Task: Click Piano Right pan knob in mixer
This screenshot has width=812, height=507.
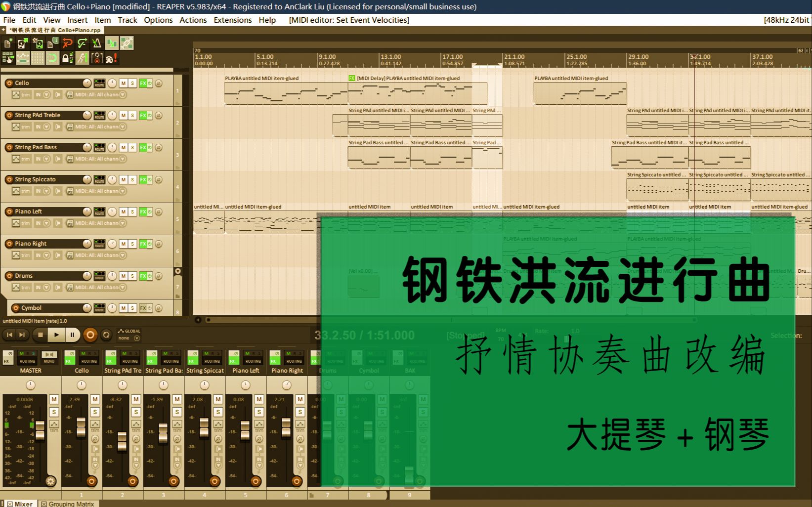Action: [287, 385]
